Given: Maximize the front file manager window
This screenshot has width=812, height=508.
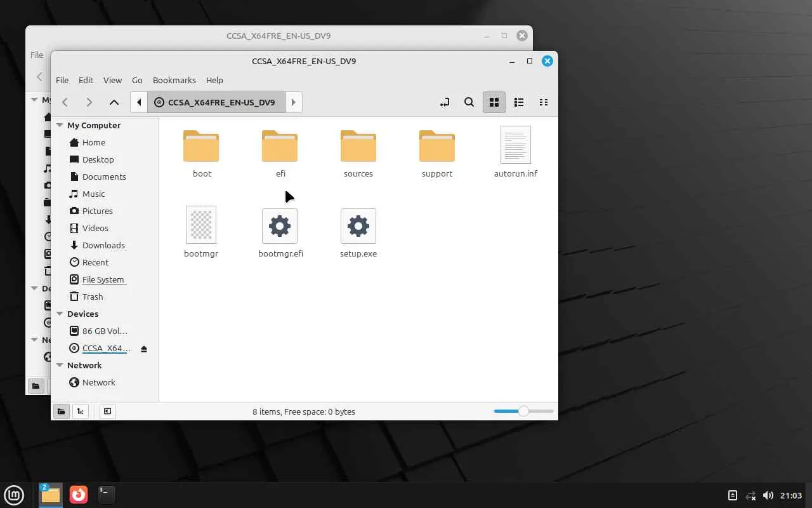Looking at the screenshot, I should click(x=530, y=61).
